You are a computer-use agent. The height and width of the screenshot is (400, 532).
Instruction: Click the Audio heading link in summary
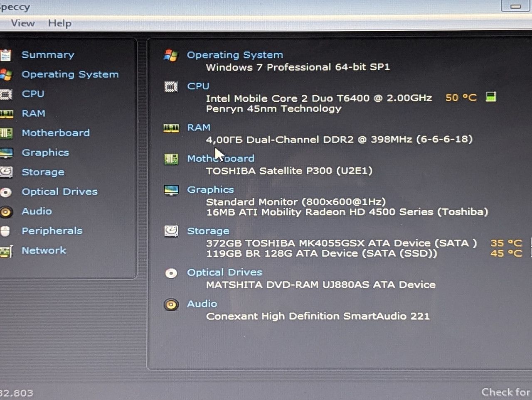[202, 304]
